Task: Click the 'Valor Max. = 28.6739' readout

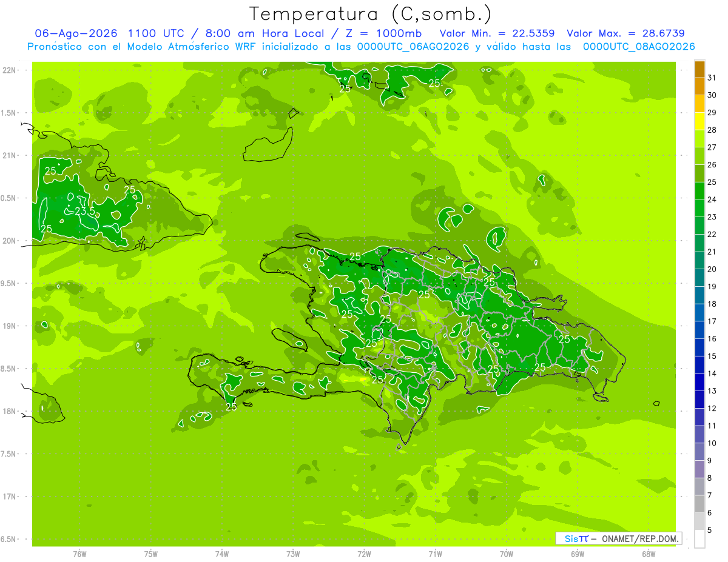Action: (x=625, y=33)
